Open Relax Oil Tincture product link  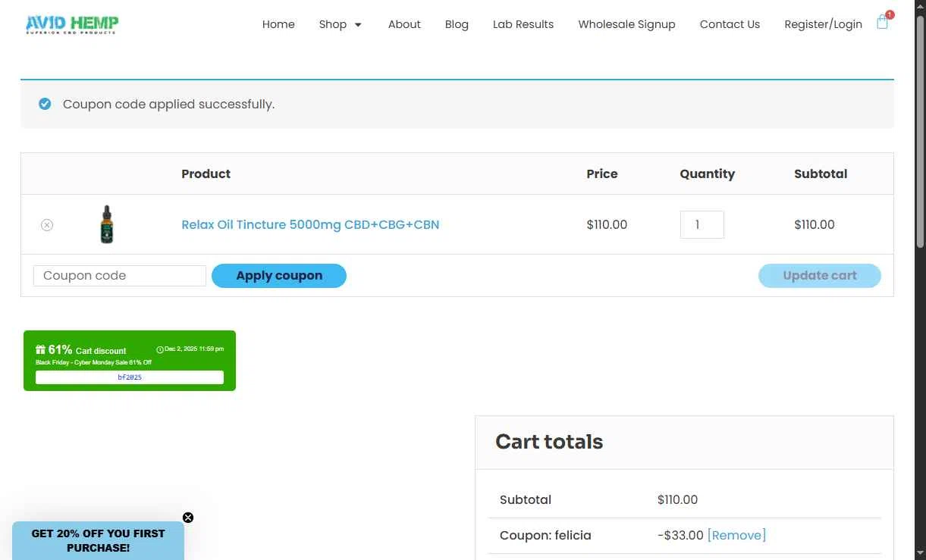(x=310, y=224)
